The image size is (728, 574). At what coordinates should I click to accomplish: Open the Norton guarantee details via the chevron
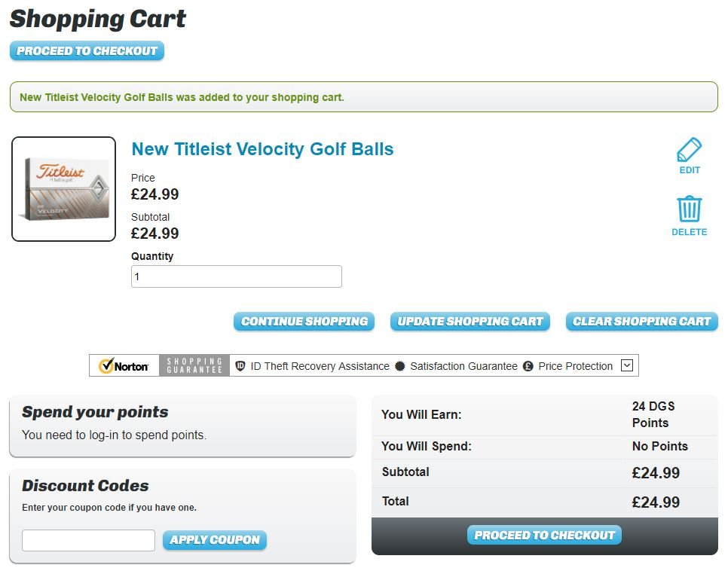[626, 365]
